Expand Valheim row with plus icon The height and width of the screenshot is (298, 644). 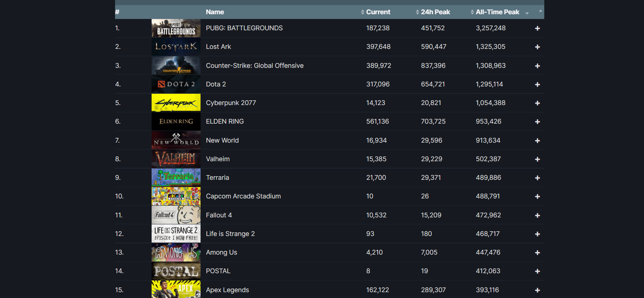pos(537,159)
